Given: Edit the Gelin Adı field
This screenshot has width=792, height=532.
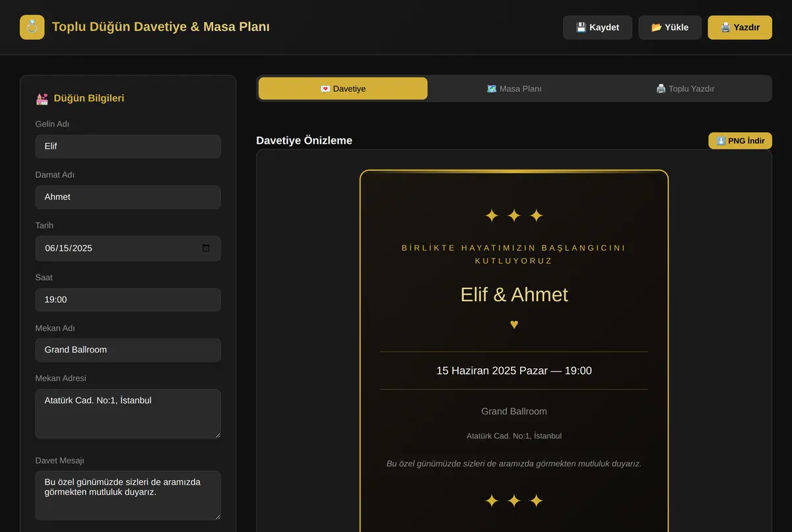Looking at the screenshot, I should click(x=128, y=147).
